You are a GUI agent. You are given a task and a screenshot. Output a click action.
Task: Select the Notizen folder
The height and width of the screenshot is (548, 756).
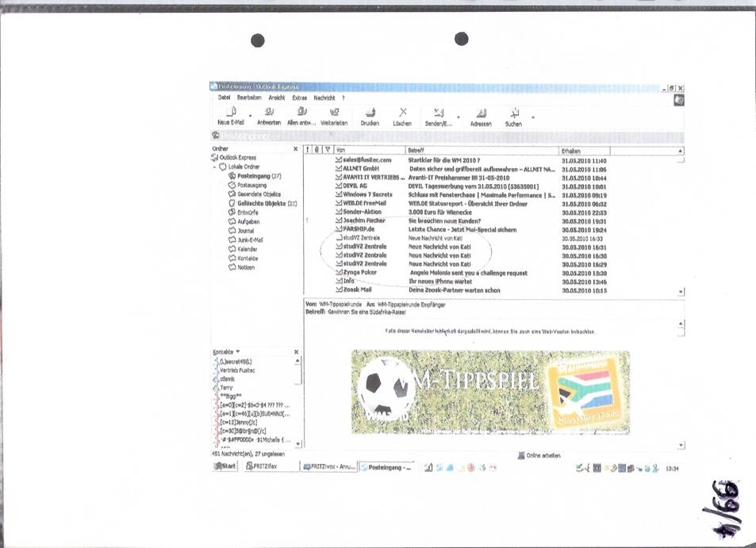(x=241, y=267)
